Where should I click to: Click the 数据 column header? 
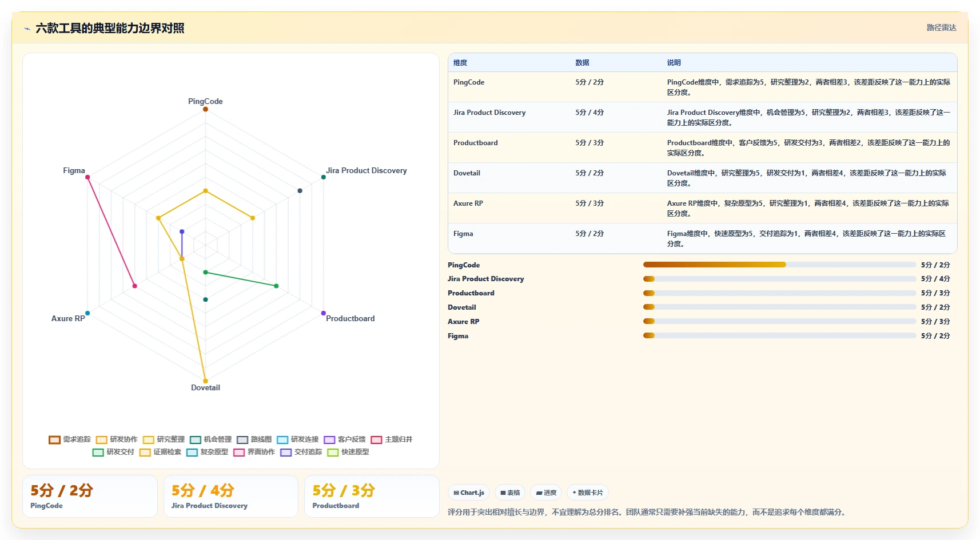(582, 63)
